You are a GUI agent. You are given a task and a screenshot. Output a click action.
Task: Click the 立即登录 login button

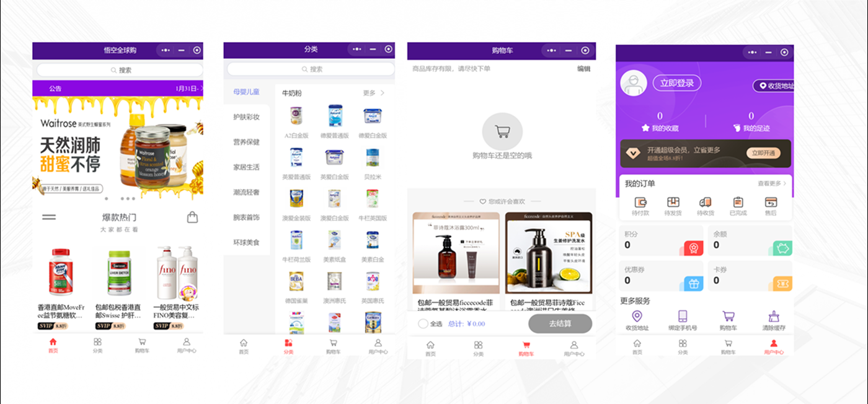pos(677,83)
